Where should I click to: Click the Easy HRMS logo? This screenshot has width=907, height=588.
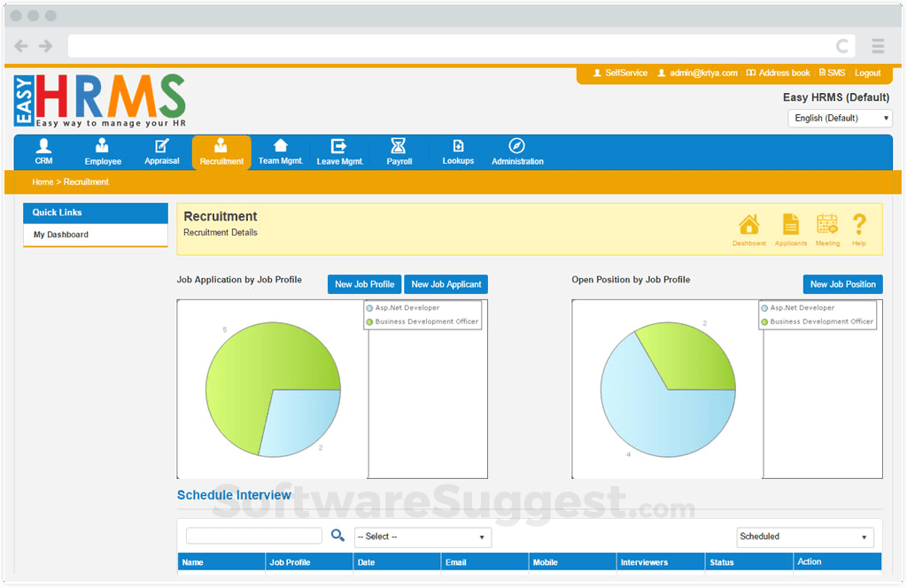coord(100,100)
